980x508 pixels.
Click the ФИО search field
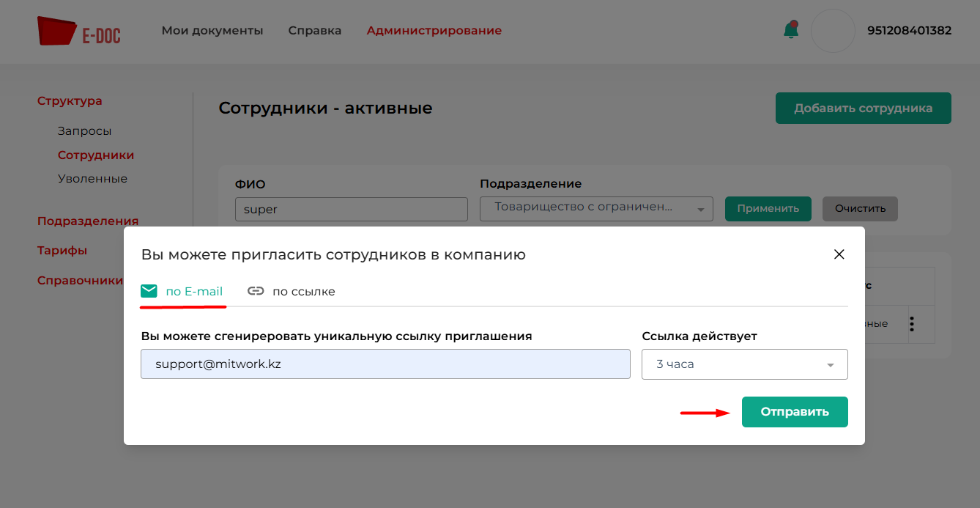[x=351, y=209]
